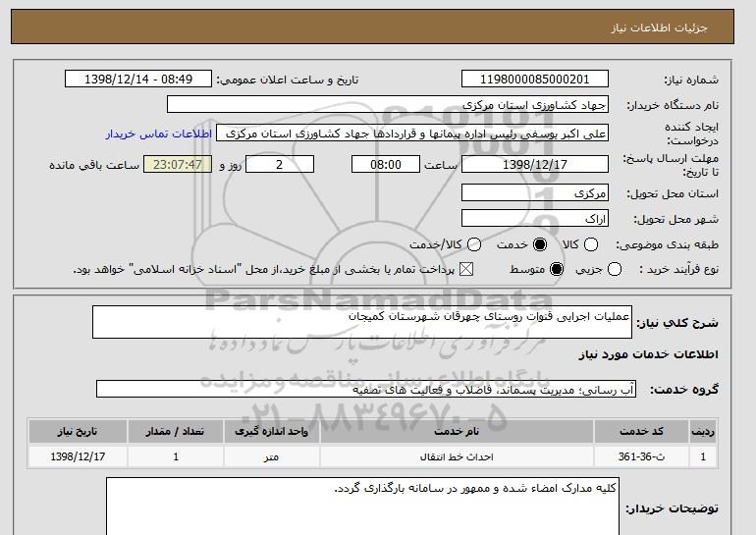Click the طبقه بندی موضوعی label
Image resolution: width=756 pixels, height=535 pixels.
click(667, 244)
